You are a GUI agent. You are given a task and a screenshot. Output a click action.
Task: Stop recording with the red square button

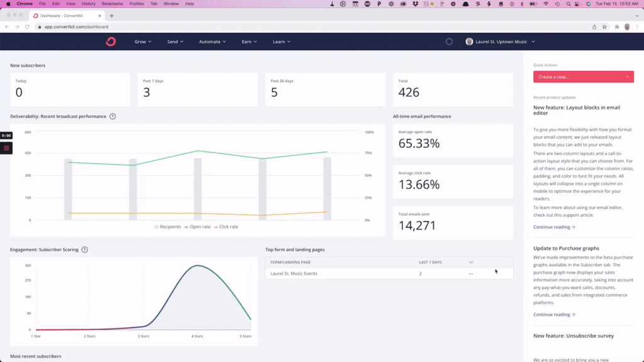click(x=6, y=148)
